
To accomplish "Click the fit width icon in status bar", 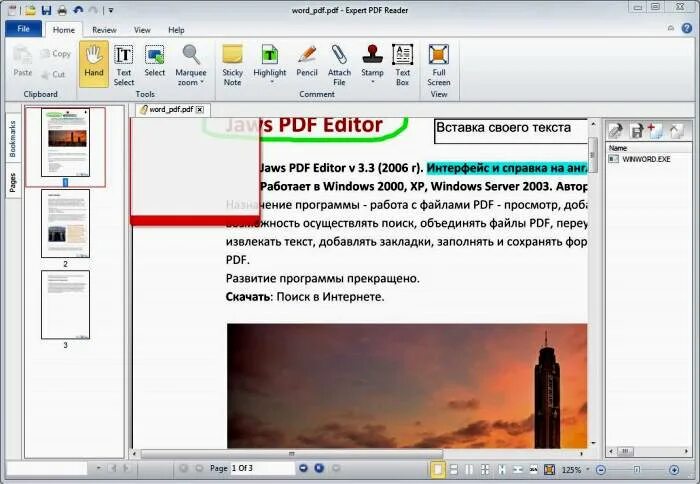I will coord(517,469).
